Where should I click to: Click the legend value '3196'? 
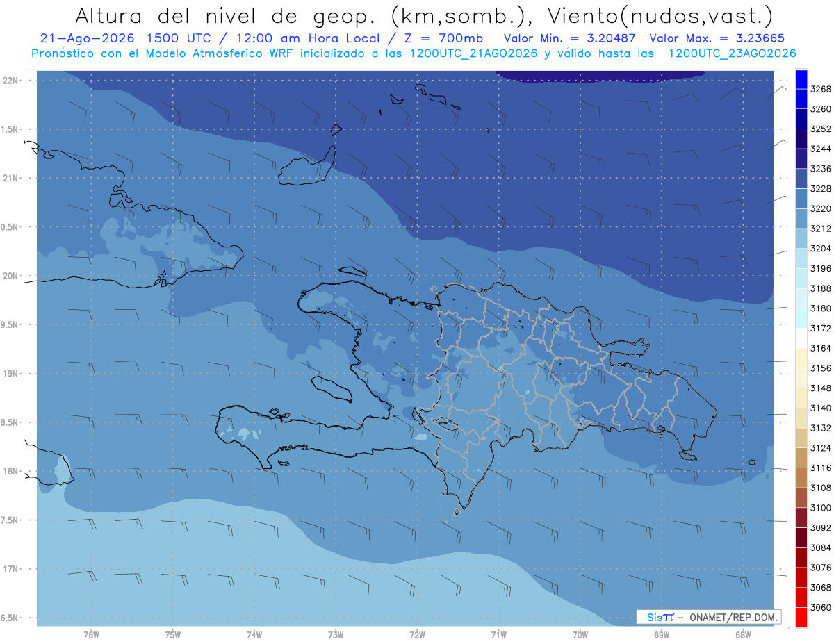pyautogui.click(x=821, y=268)
